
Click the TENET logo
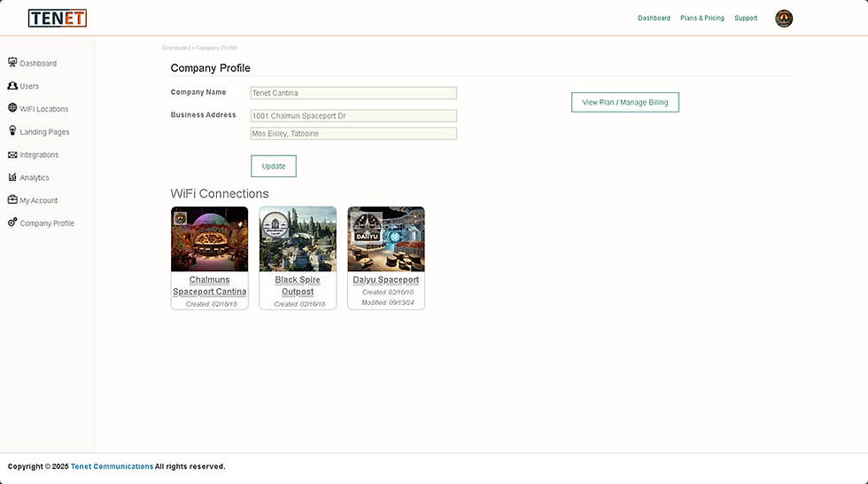[58, 19]
